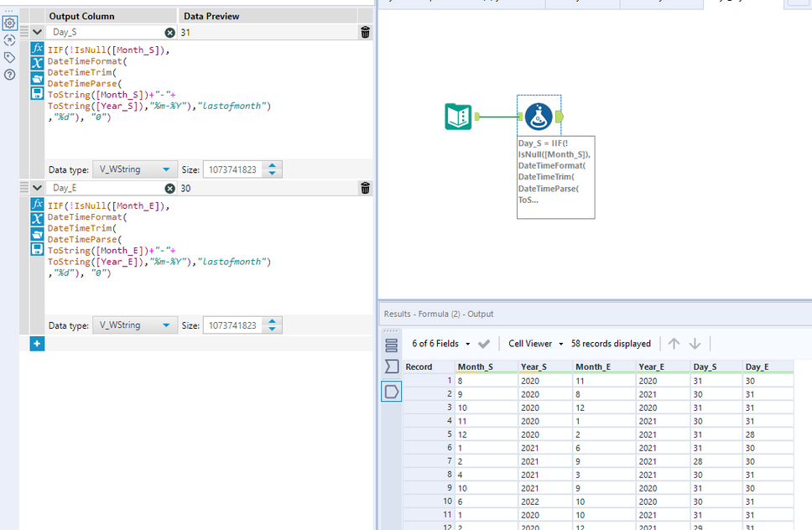Open the Help icon in sidebar
Screen dimensions: 812x530
[x=9, y=75]
